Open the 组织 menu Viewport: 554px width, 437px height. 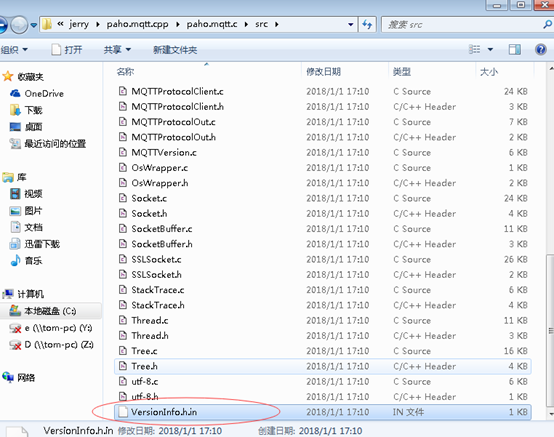pyautogui.click(x=14, y=50)
